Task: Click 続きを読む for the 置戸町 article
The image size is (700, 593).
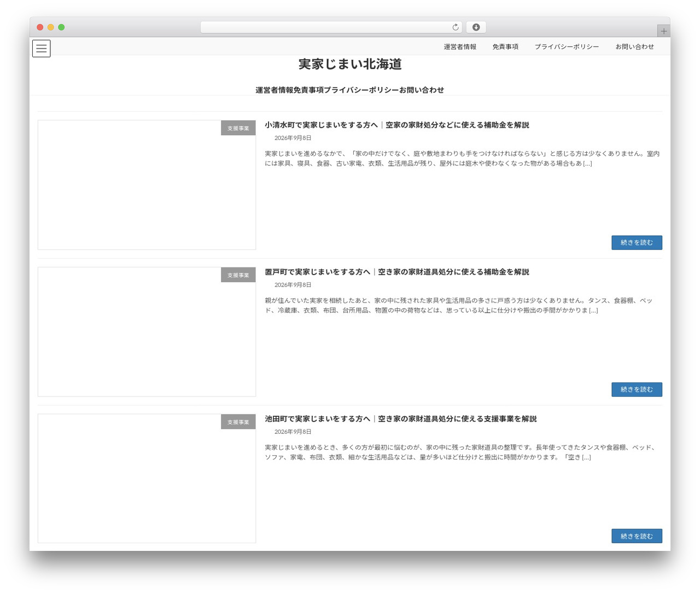Action: pos(637,389)
